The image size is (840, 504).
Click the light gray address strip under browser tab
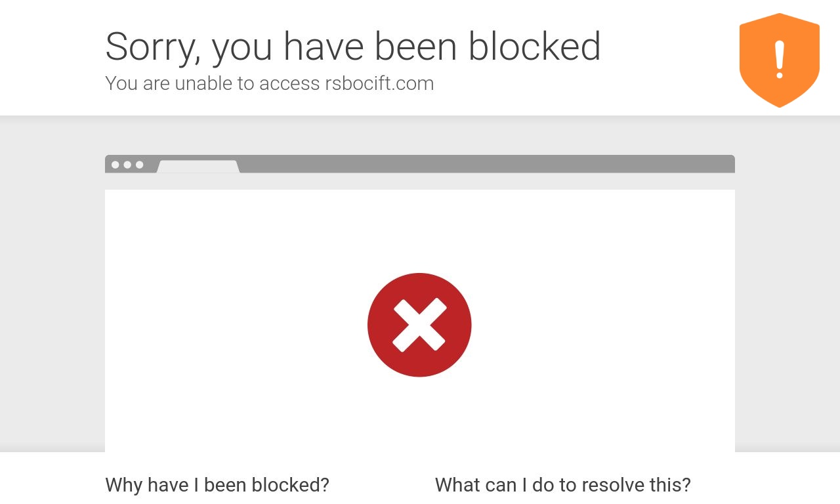coord(420,181)
